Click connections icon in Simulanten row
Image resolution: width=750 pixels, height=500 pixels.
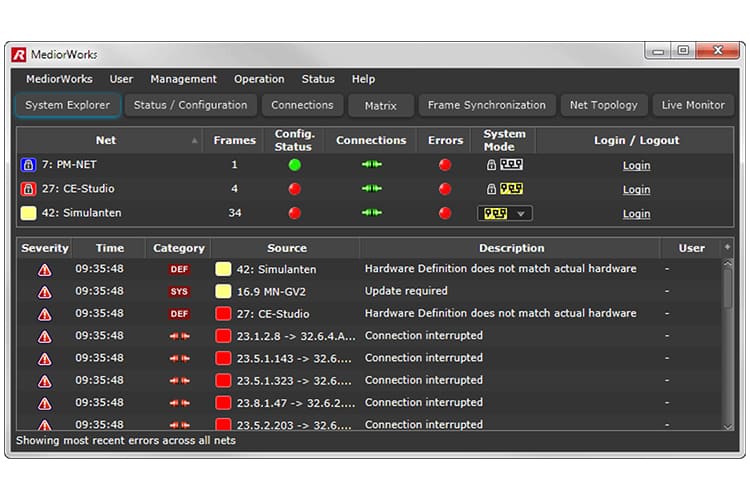point(372,212)
